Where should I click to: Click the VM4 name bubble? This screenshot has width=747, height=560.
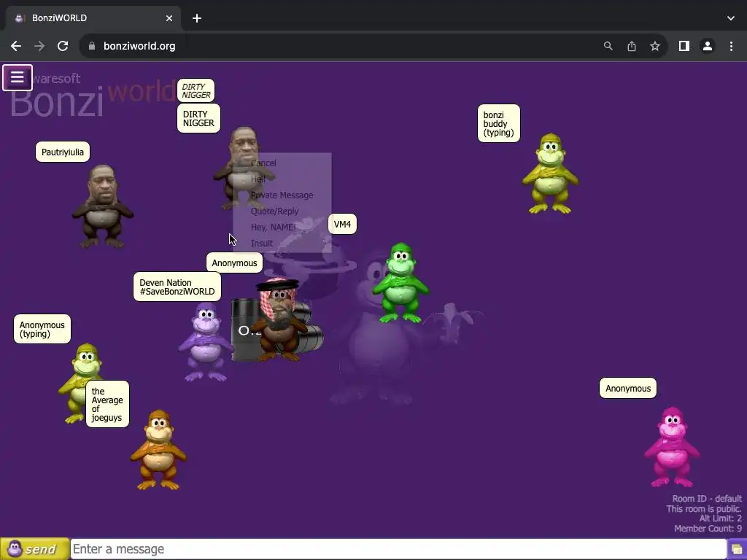(342, 225)
